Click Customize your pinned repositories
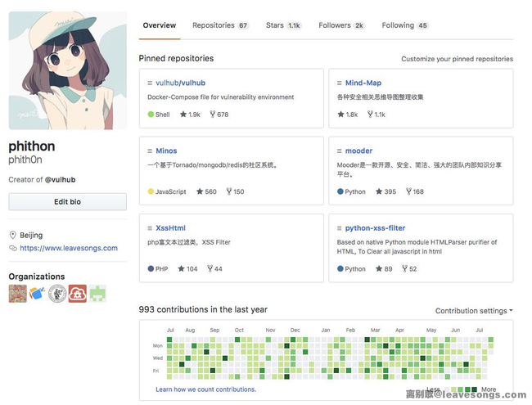 (457, 59)
